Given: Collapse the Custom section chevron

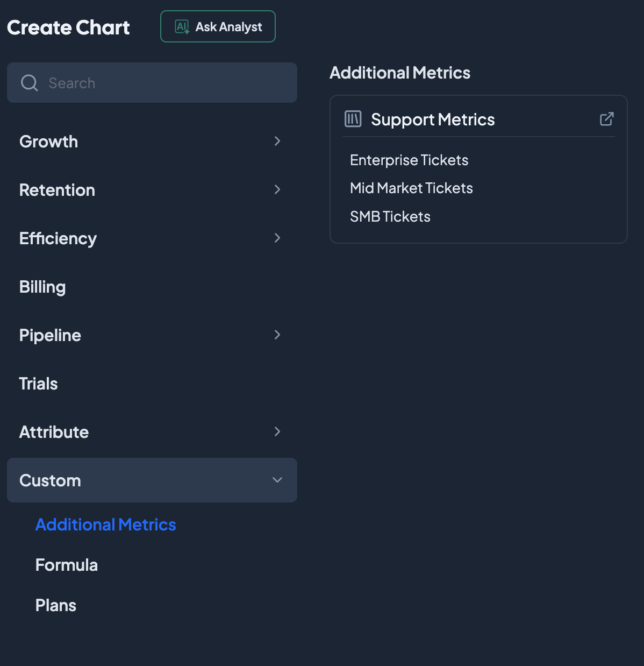Looking at the screenshot, I should (x=277, y=480).
